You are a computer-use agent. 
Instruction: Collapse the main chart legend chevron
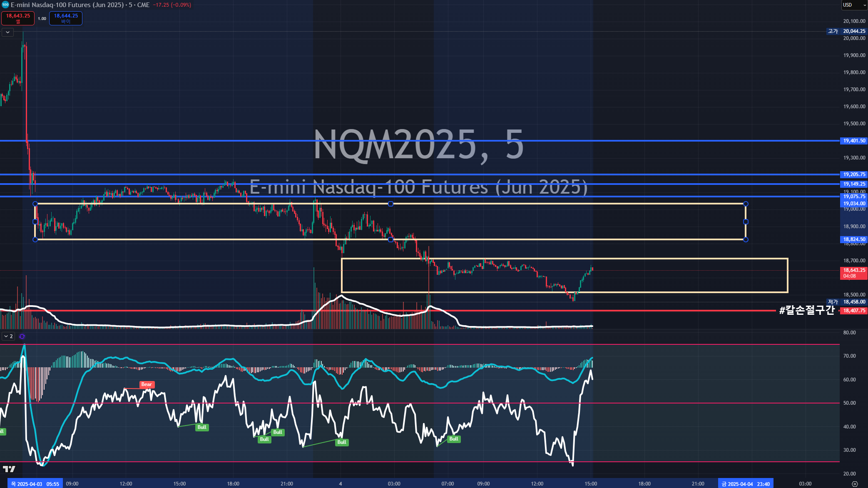pos(7,32)
